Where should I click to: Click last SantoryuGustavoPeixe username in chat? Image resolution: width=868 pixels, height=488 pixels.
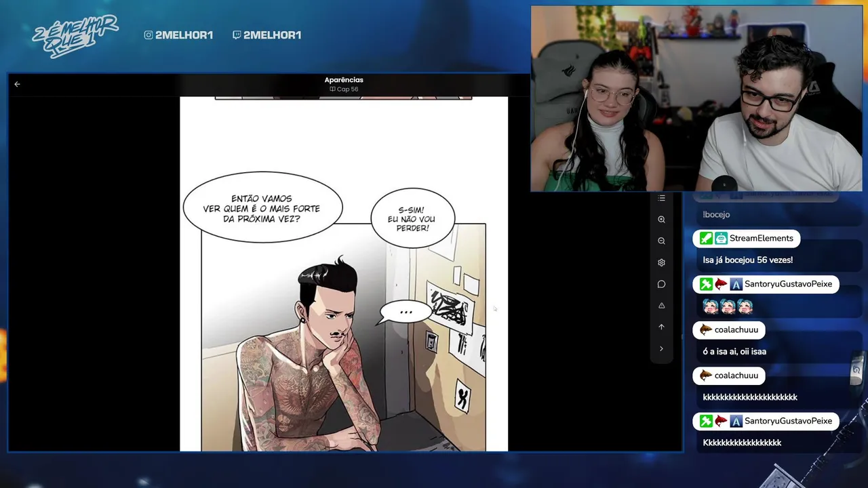pos(788,421)
